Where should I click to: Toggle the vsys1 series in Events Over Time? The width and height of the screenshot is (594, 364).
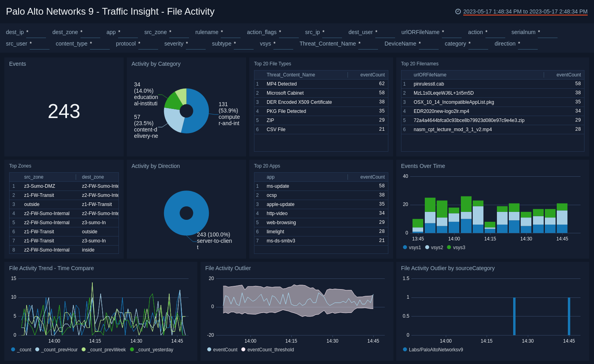pyautogui.click(x=414, y=248)
